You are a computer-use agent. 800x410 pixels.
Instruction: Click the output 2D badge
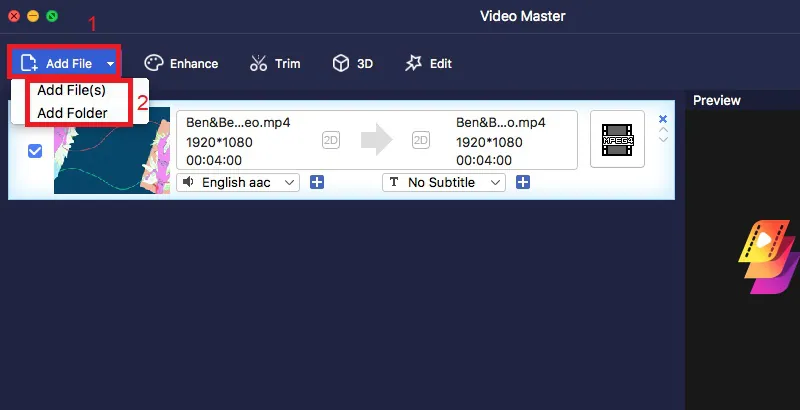(x=420, y=140)
